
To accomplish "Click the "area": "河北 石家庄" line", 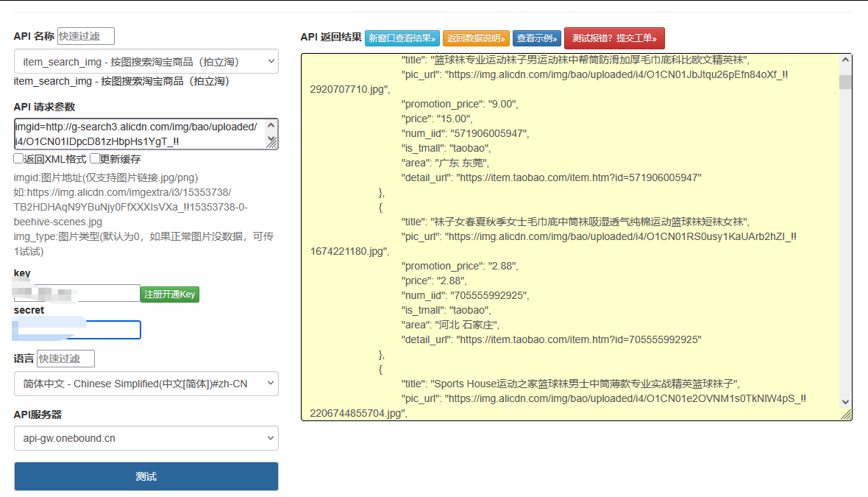I will click(x=451, y=325).
